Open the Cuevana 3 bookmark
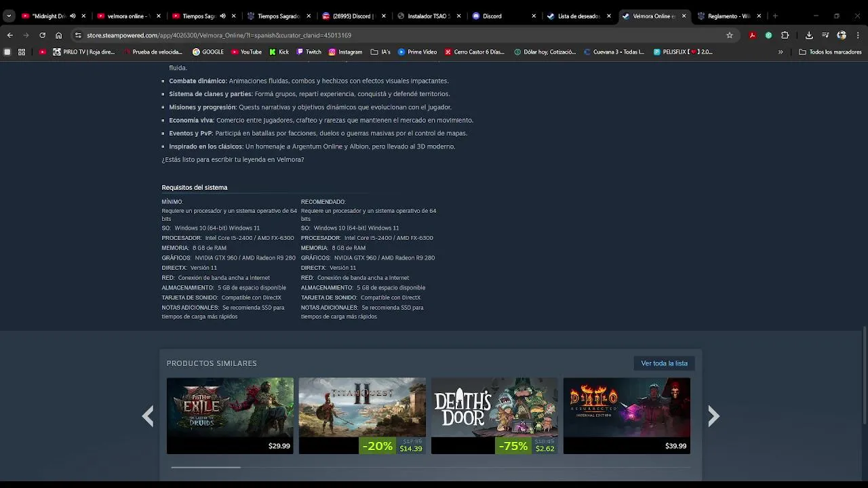 tap(614, 52)
